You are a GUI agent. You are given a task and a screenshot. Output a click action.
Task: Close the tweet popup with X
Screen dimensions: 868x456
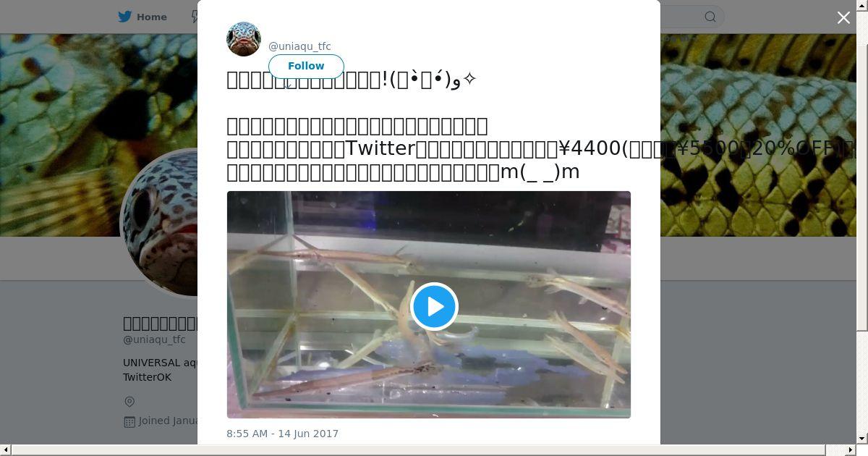843,17
